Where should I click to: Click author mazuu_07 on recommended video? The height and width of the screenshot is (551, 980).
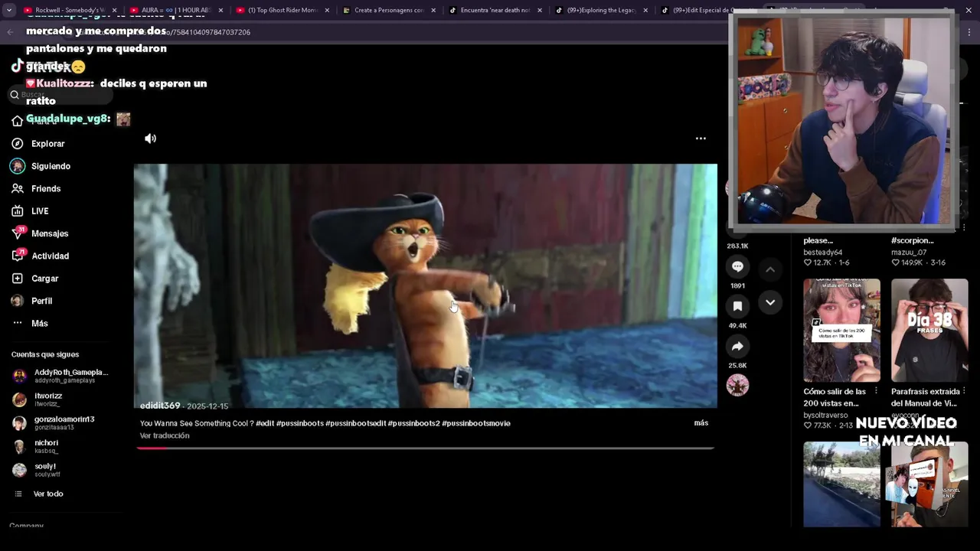[x=909, y=252]
